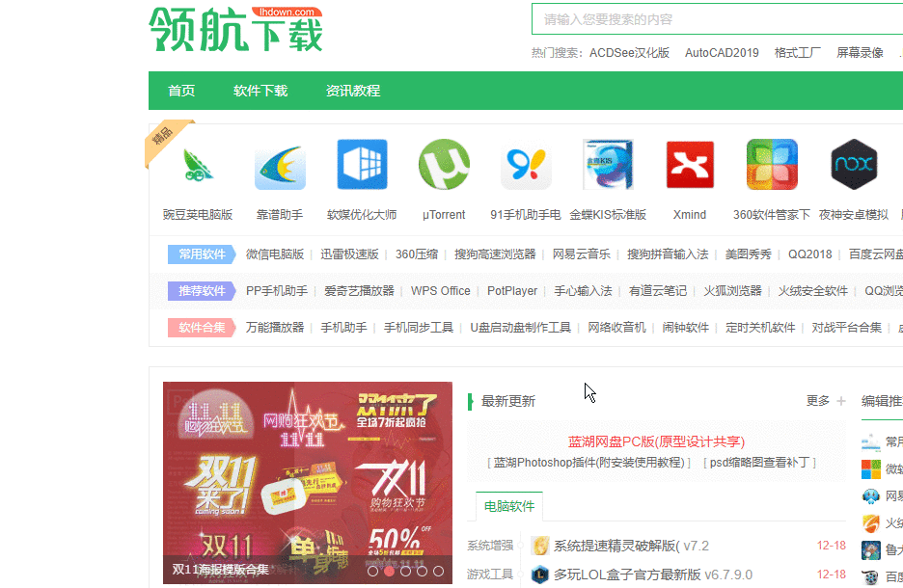Viewport: 903px width, 588px height.
Task: Open the 蓝湖Photoshop插件 link
Action: tap(588, 463)
